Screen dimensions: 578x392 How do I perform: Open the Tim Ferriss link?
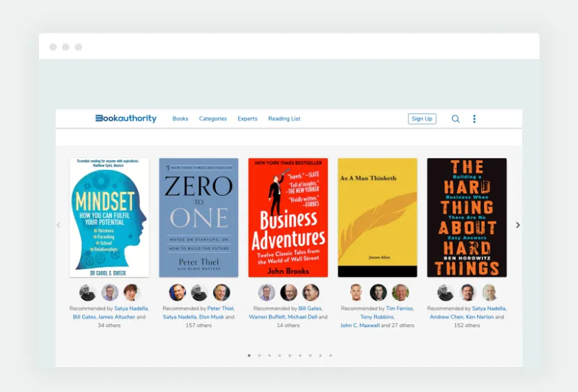400,308
